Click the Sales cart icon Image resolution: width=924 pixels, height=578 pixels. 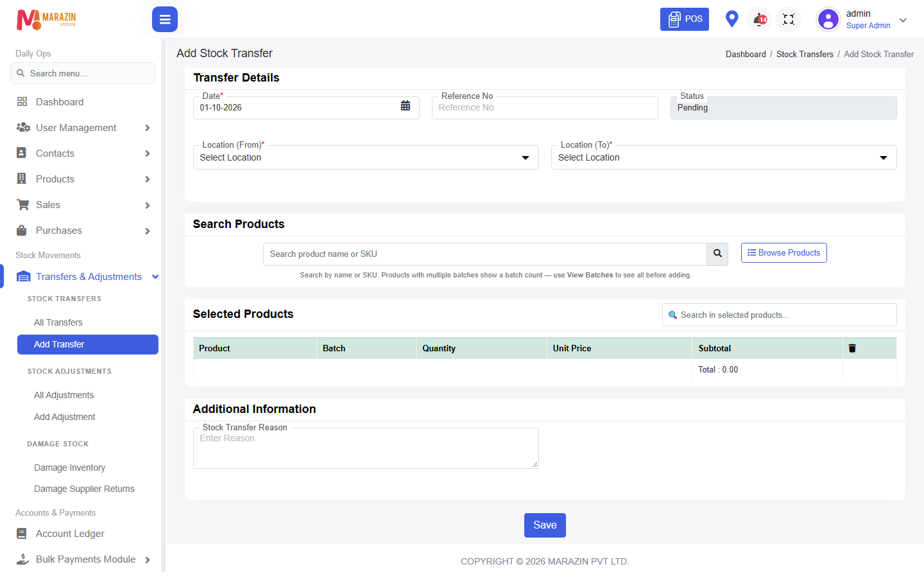pos(23,204)
